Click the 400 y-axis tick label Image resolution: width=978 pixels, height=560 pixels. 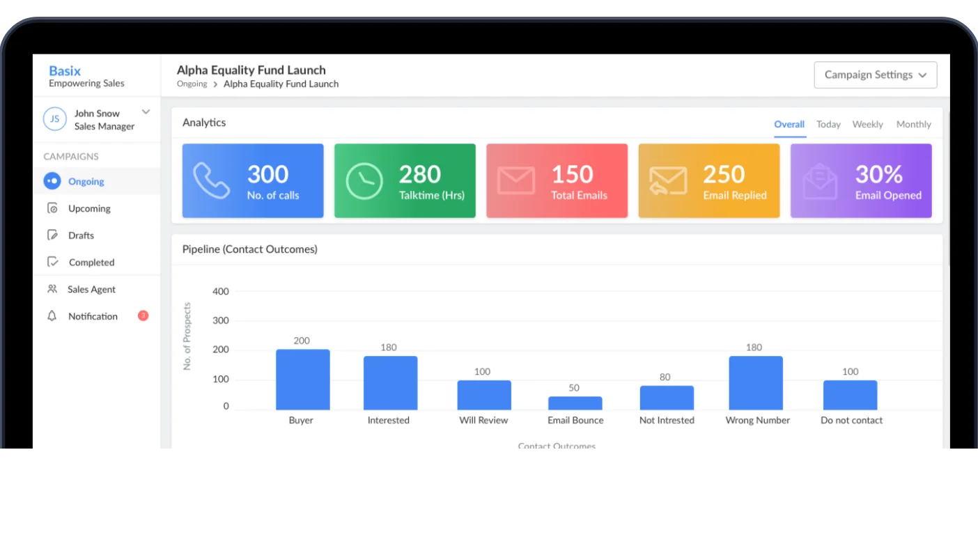(x=220, y=292)
